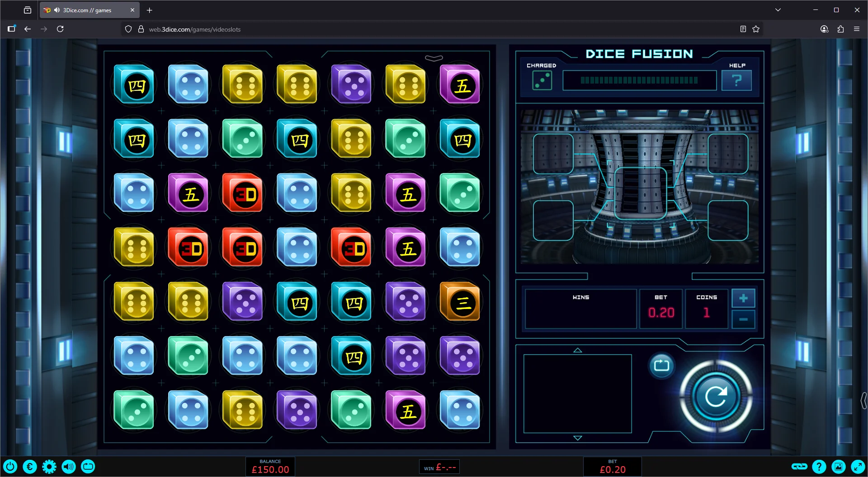This screenshot has height=477, width=868.
Task: Open the recent tabs view icon
Action: pyautogui.click(x=28, y=10)
